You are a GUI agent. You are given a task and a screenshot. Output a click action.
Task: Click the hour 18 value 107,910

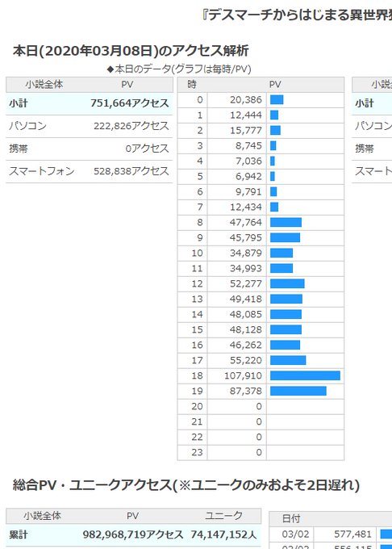243,375
